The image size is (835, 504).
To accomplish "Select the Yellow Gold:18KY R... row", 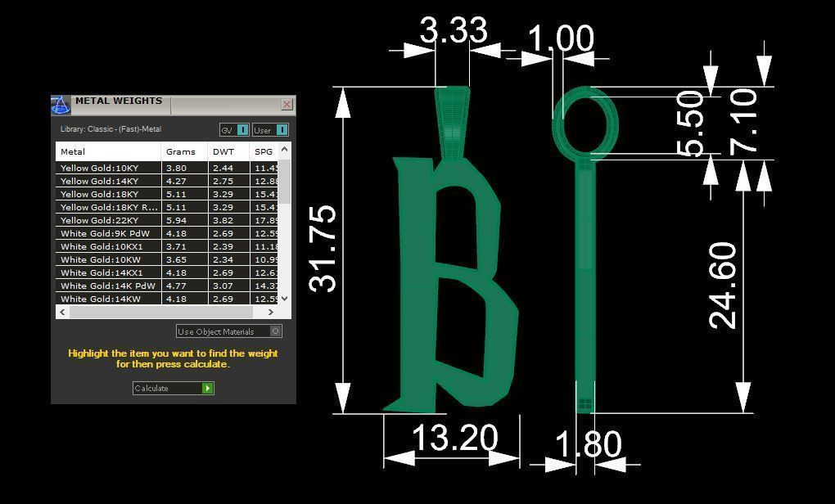I will click(x=167, y=207).
